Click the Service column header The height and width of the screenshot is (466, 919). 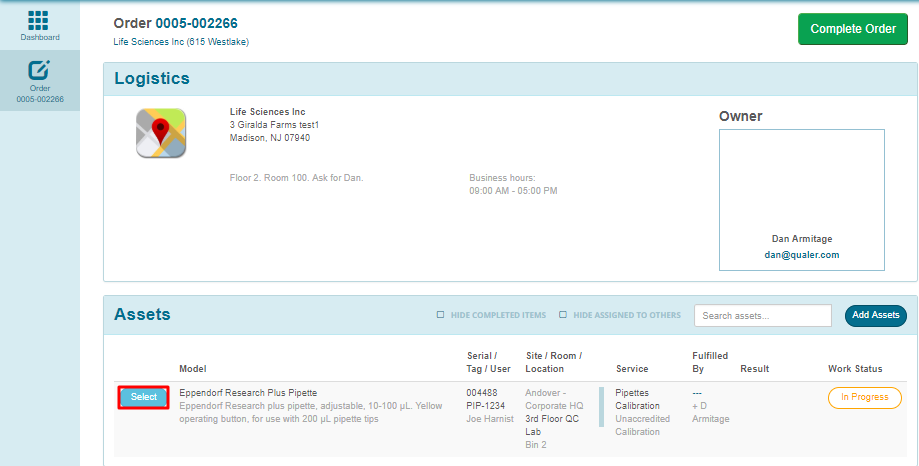coord(632,369)
